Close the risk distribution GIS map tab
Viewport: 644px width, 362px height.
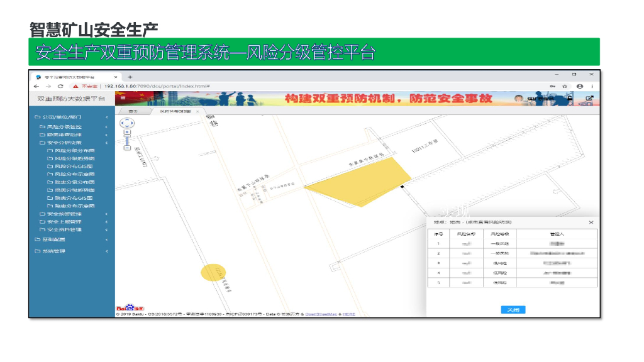tap(197, 111)
